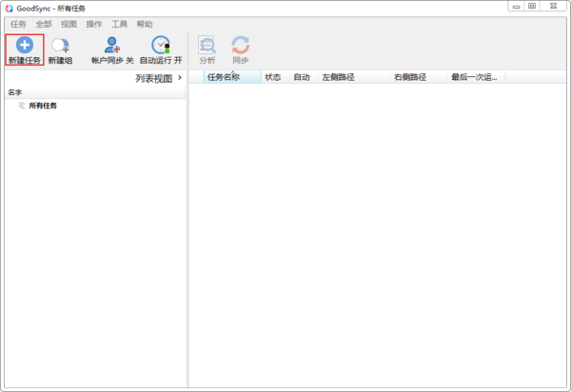Select 所有任务 in the tree
This screenshot has height=392, width=571.
tap(43, 106)
